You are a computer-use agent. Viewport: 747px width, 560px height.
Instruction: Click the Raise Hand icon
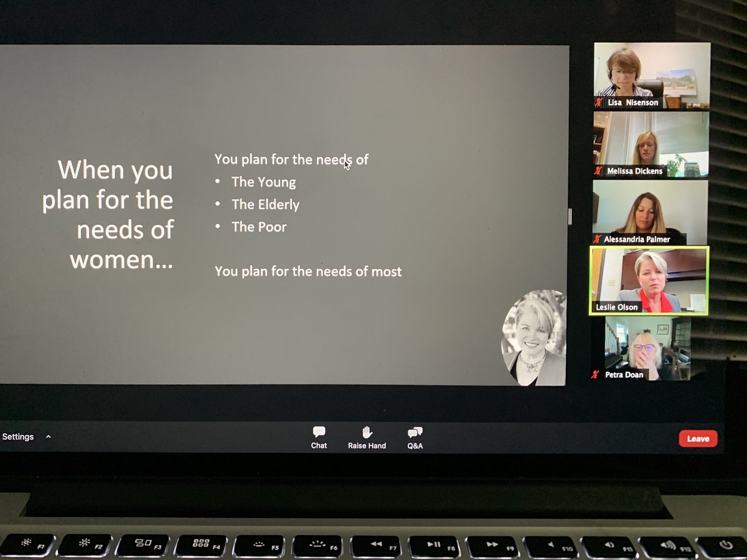pyautogui.click(x=367, y=432)
